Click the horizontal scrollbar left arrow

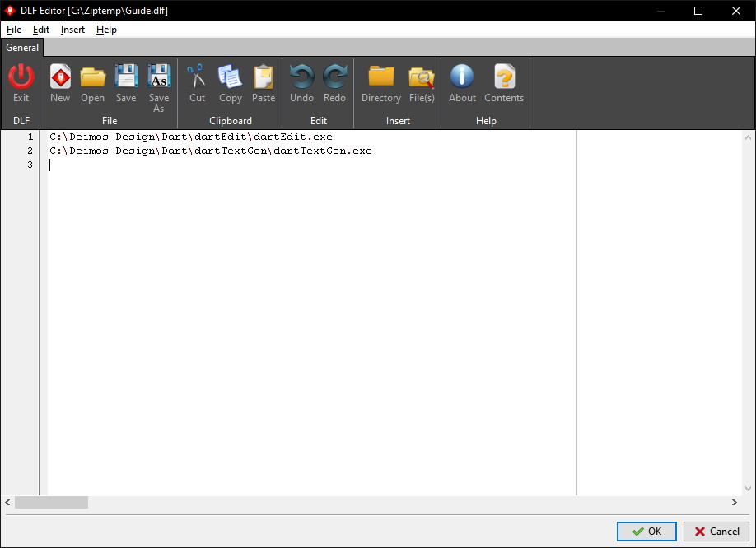click(7, 502)
